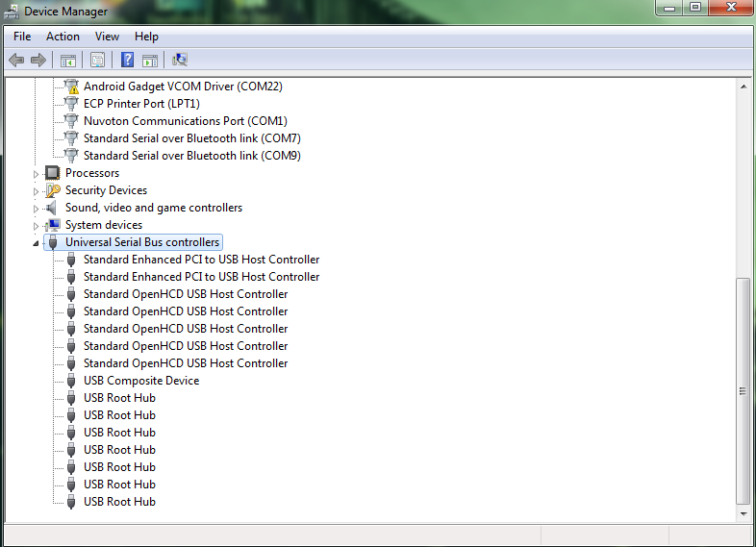Viewport: 756px width, 547px height.
Task: Select the Security Devices label
Action: tap(106, 190)
